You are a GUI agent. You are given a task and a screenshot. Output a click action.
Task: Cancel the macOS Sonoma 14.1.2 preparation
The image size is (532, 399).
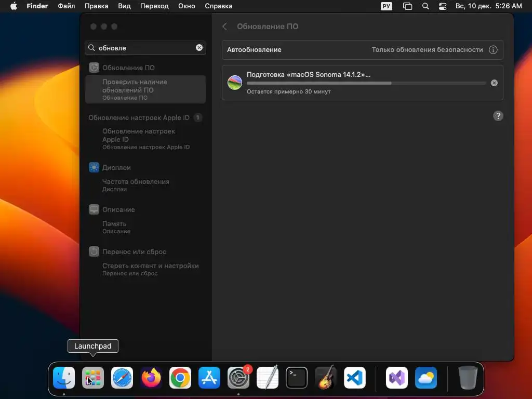coord(495,83)
